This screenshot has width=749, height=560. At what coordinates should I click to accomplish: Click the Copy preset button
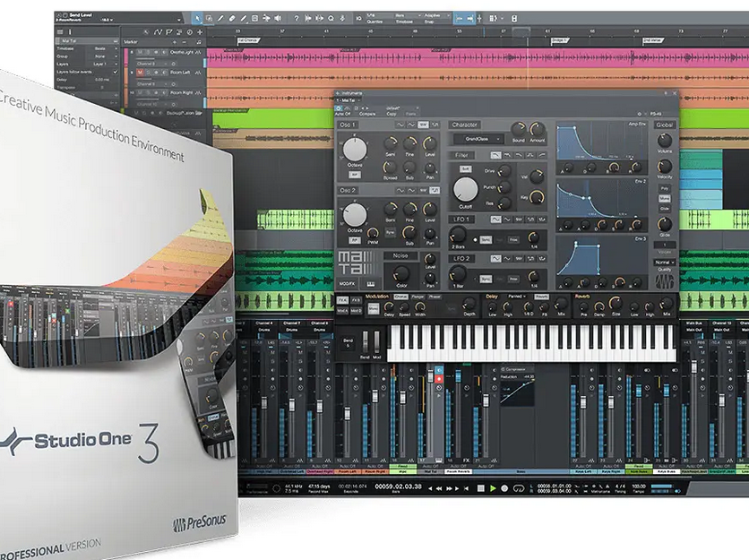[x=392, y=114]
